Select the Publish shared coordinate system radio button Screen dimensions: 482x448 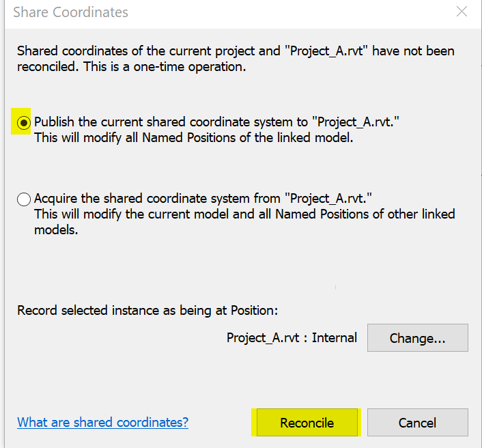[25, 123]
